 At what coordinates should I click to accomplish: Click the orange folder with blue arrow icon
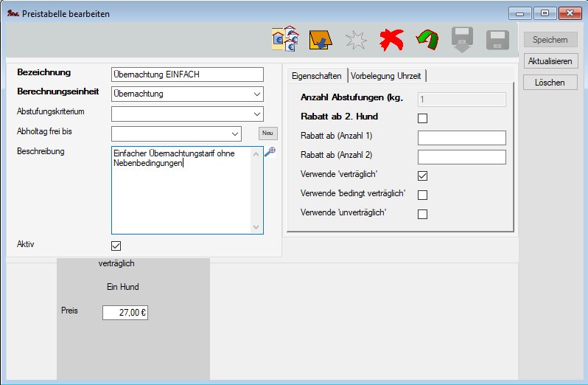coord(321,40)
